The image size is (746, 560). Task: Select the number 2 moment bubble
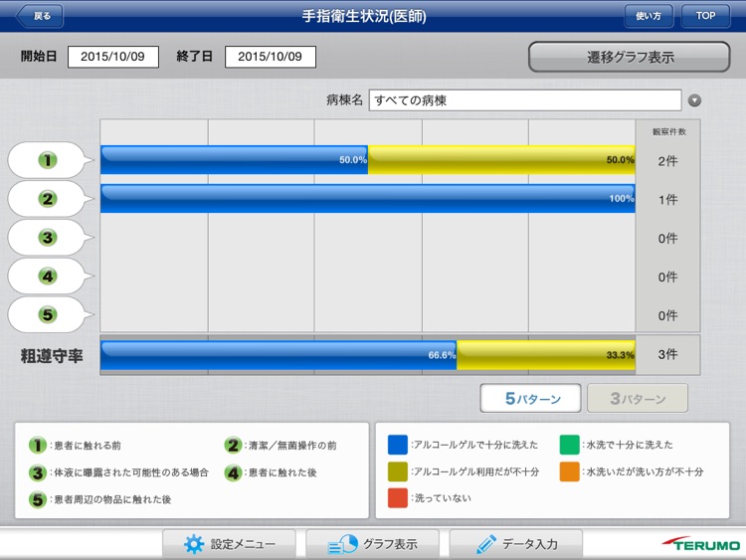(x=50, y=199)
